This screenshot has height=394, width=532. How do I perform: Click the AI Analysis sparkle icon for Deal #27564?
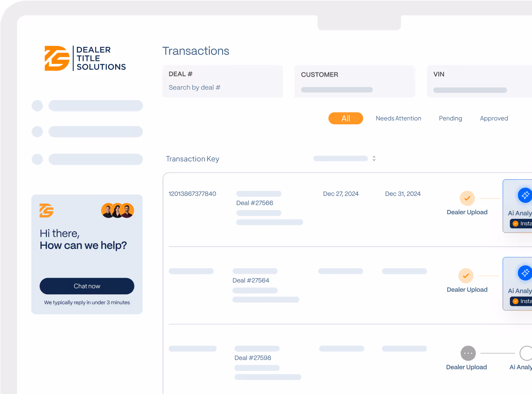point(525,273)
